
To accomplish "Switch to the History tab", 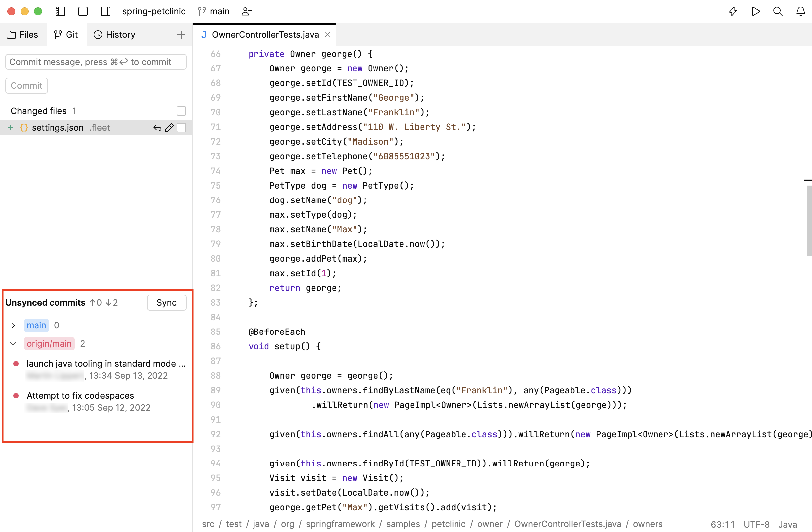I will coord(114,34).
